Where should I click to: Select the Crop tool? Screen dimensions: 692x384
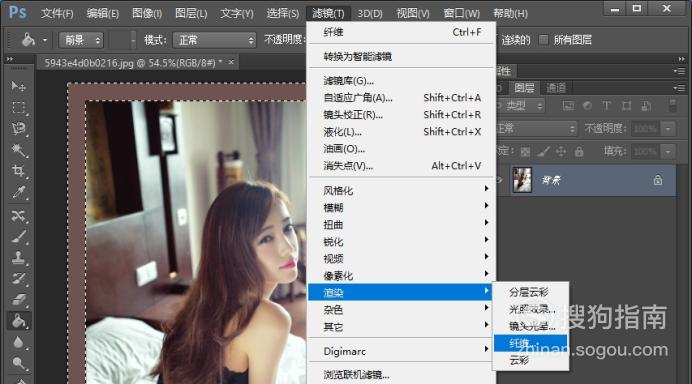(18, 171)
